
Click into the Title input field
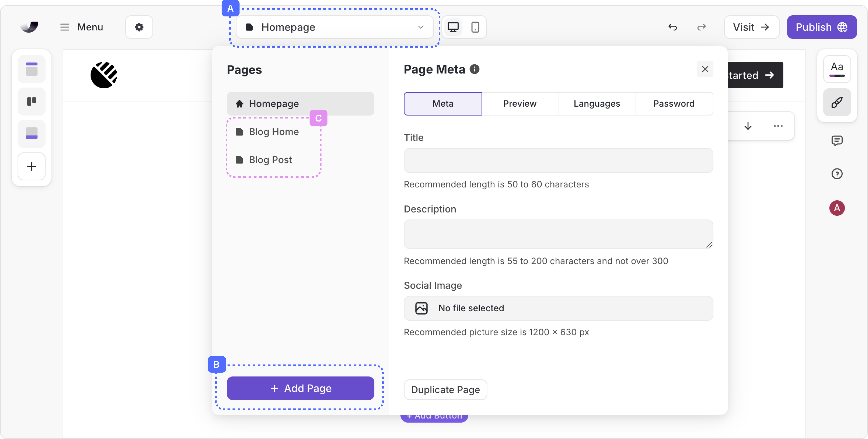558,160
